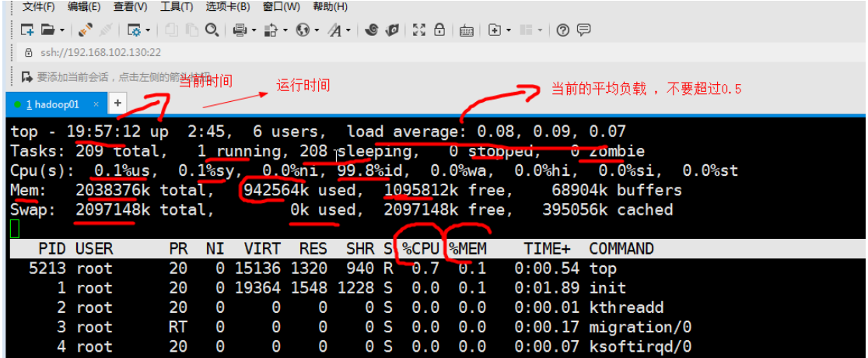Image resolution: width=868 pixels, height=358 pixels.
Task: Click the plus button to add tab
Action: (x=117, y=103)
